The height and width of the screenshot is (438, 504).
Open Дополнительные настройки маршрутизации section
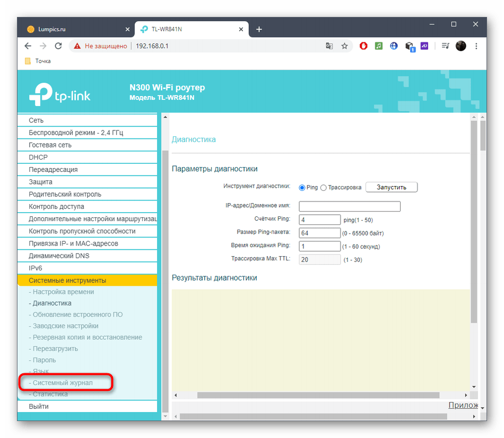(87, 219)
